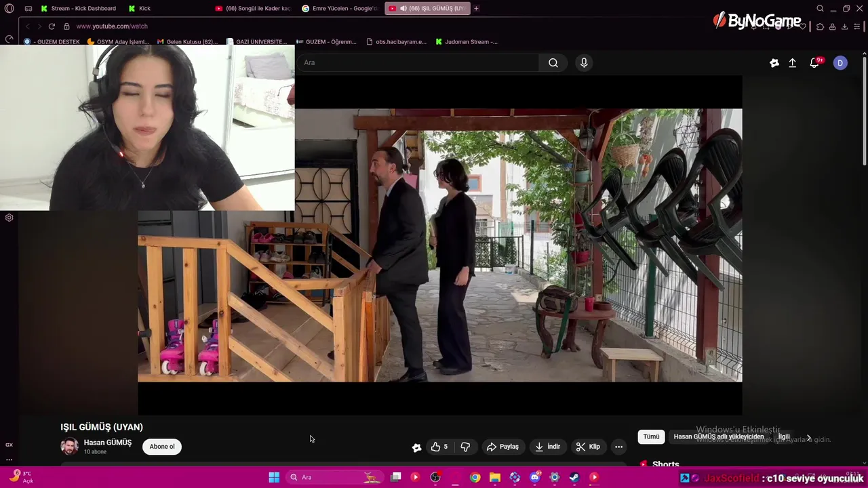
Task: Reload the page in browser toolbar
Action: point(52,26)
